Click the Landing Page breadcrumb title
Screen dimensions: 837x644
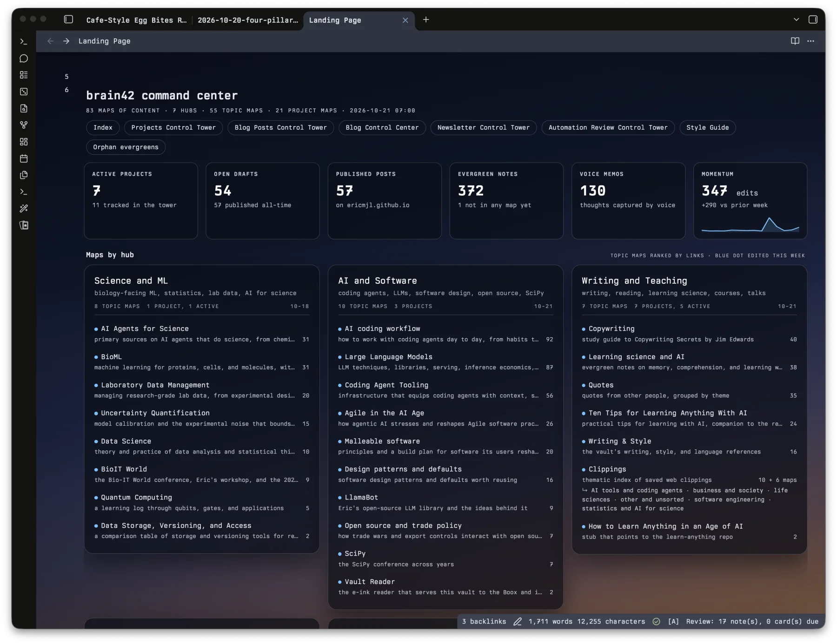coord(104,41)
